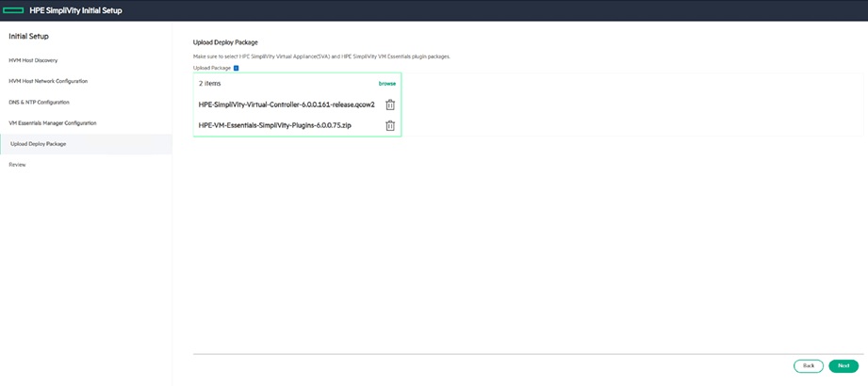Select DNS & NTP Configuration step
This screenshot has height=386, width=868.
click(x=39, y=103)
